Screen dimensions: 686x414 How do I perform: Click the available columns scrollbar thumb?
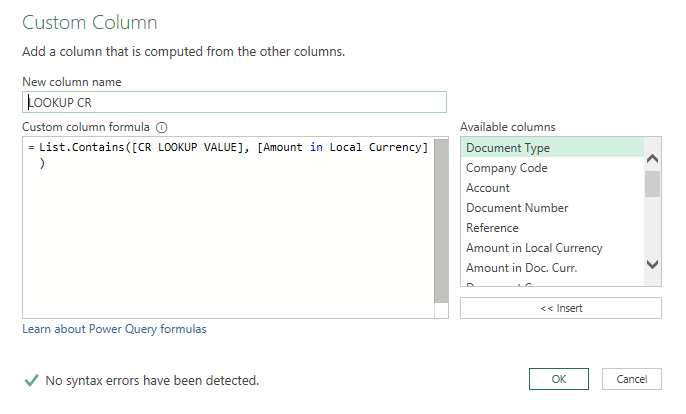pos(652,184)
